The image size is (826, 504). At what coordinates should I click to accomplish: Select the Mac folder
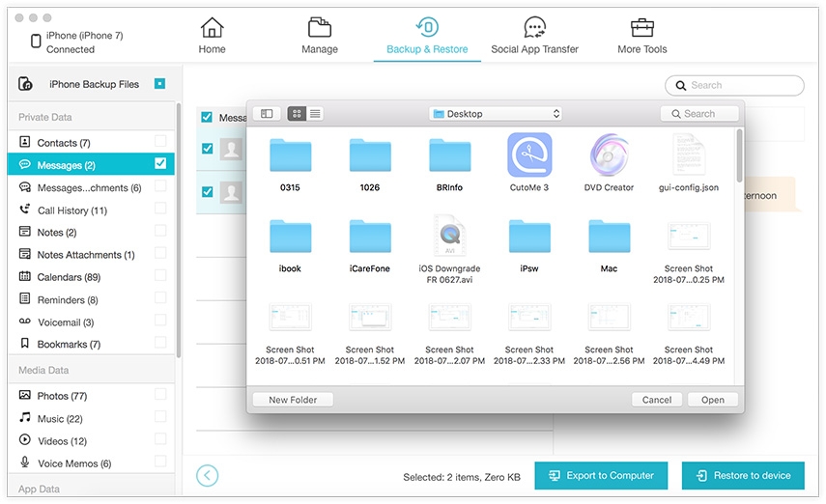click(609, 245)
